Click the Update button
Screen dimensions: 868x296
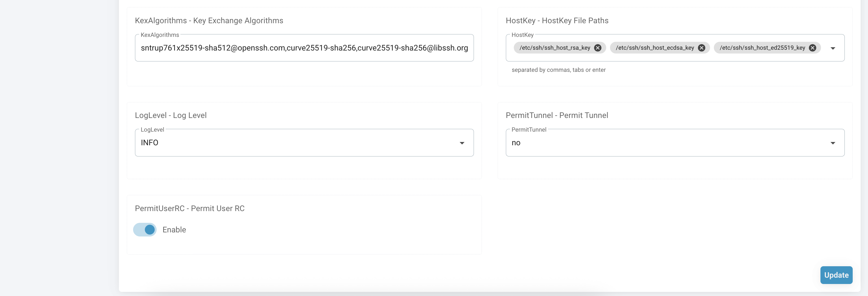tap(836, 275)
